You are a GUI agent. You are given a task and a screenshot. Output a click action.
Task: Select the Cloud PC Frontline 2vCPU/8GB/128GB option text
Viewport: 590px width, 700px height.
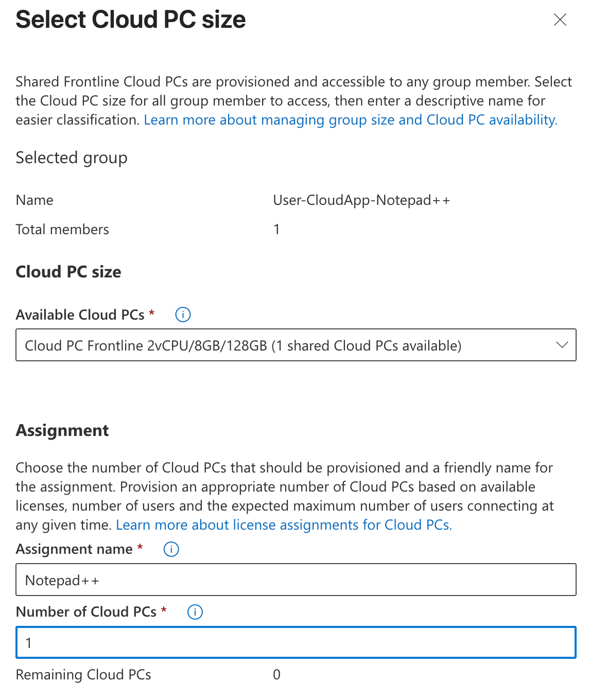[243, 345]
